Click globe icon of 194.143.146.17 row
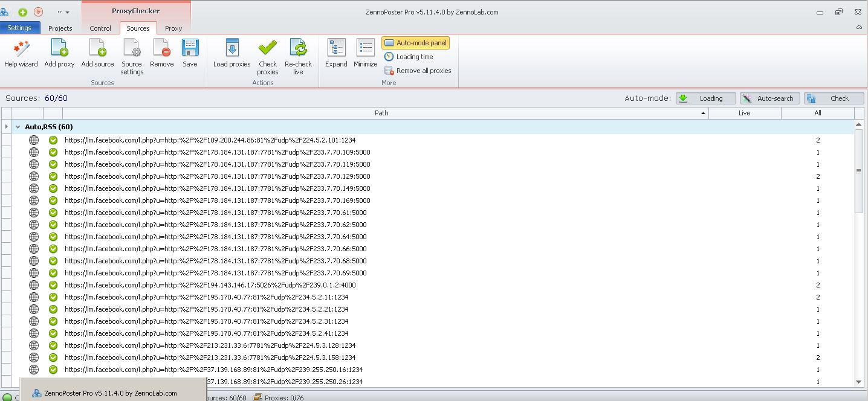868x401 pixels. 34,285
